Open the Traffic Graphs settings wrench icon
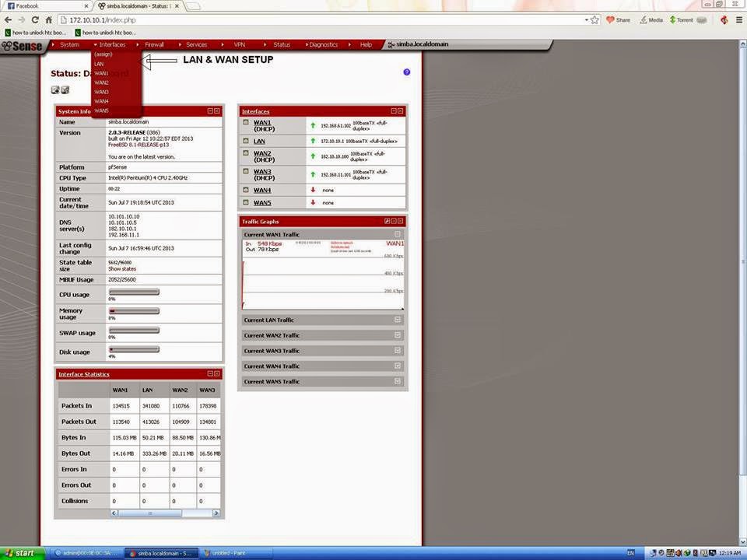 (x=387, y=221)
